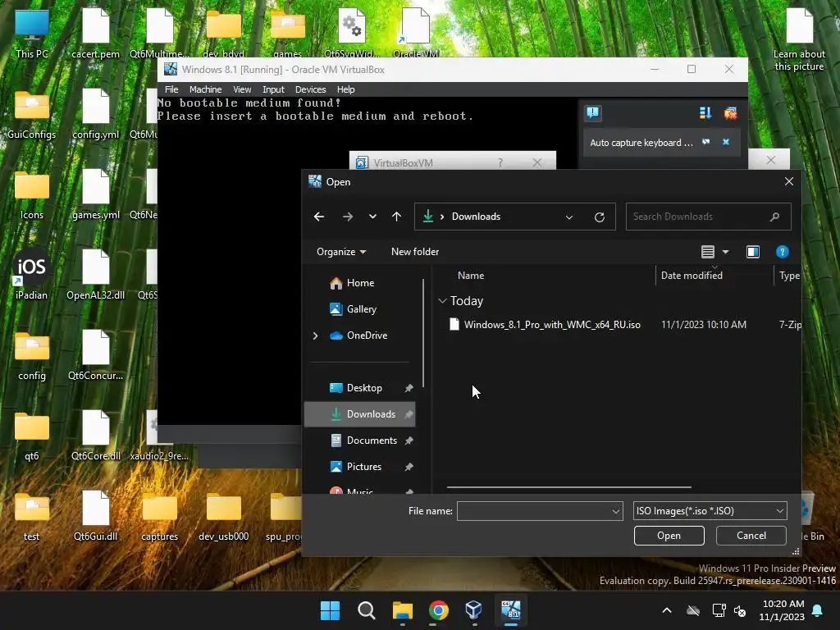
Task: Click the VirtualBox notification center icon
Action: pyautogui.click(x=593, y=112)
